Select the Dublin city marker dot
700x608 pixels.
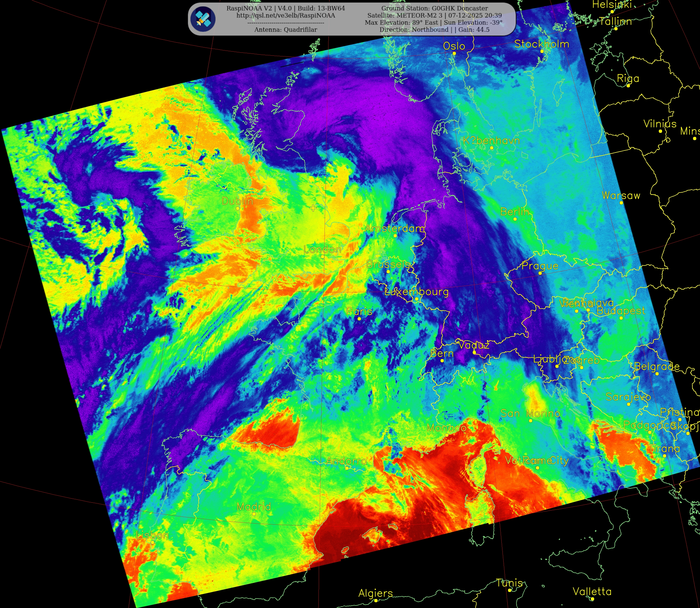pyautogui.click(x=238, y=208)
